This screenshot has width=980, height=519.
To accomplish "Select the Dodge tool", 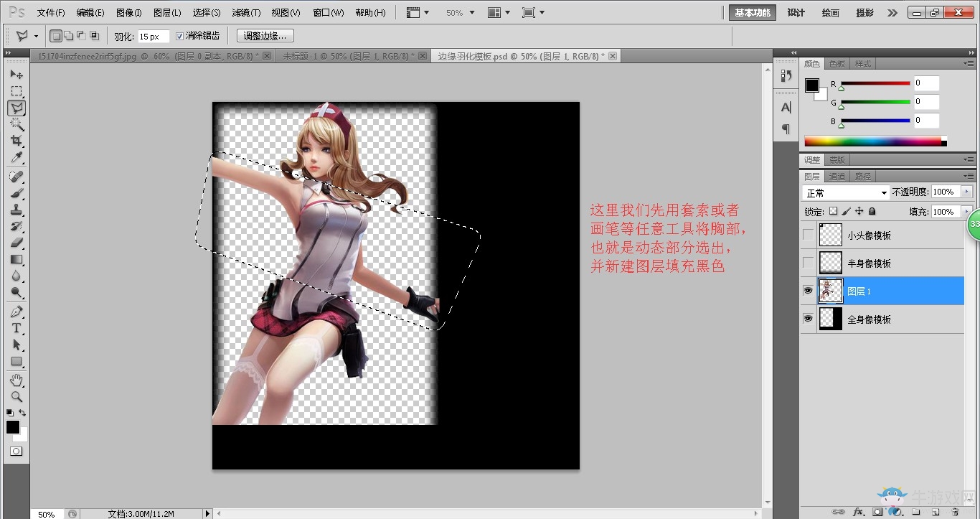I will [x=17, y=292].
